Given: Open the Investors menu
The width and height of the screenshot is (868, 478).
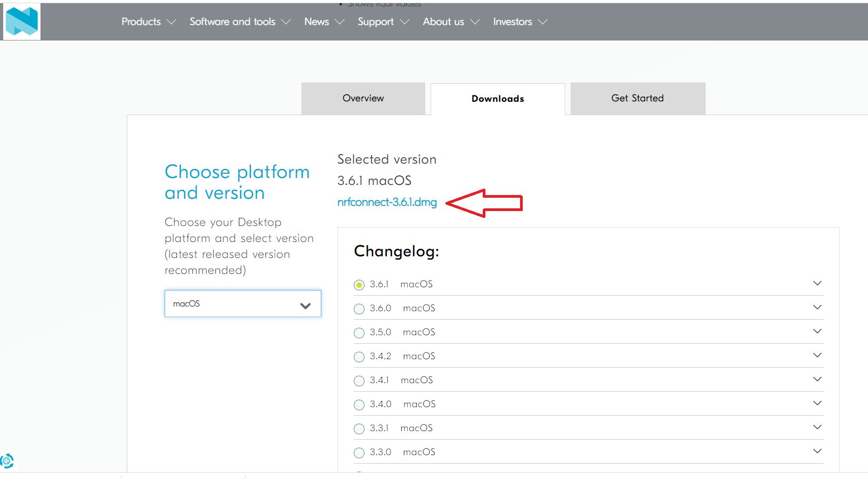Looking at the screenshot, I should pos(520,22).
